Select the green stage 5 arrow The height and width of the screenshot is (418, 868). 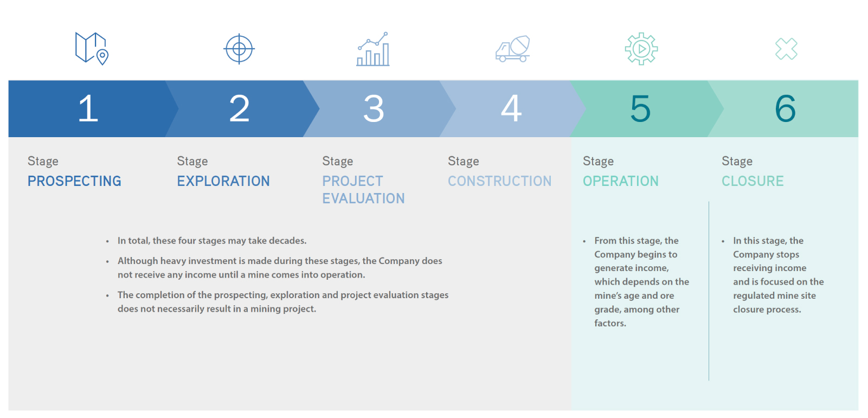(640, 109)
